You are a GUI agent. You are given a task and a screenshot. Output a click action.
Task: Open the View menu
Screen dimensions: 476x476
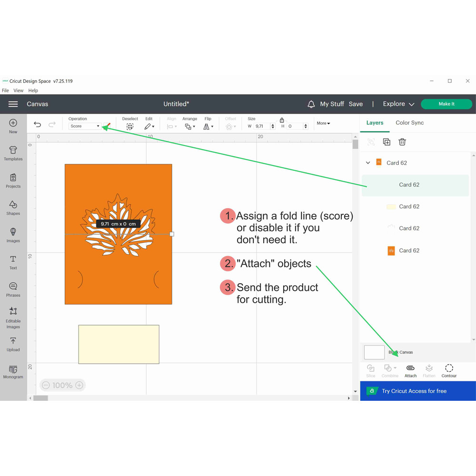19,90
